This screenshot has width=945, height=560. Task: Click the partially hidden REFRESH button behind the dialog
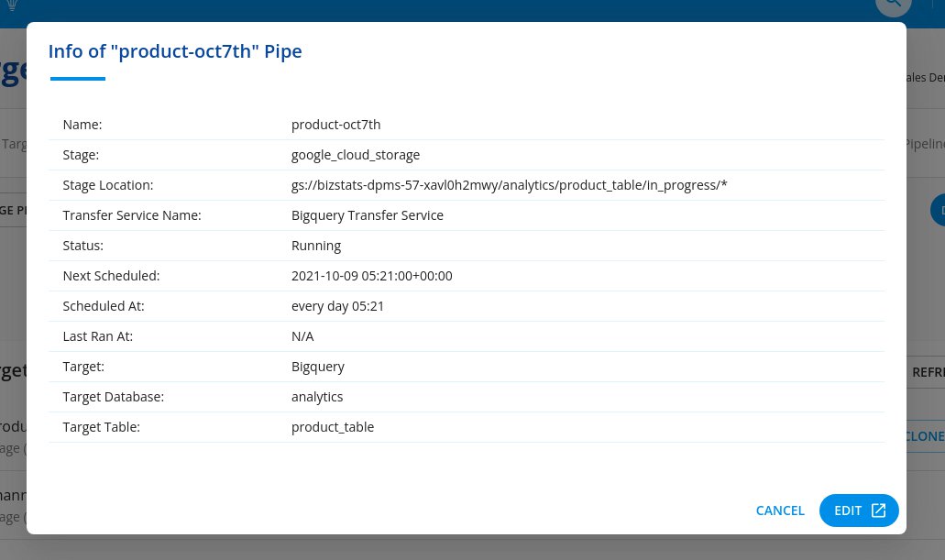(x=926, y=372)
